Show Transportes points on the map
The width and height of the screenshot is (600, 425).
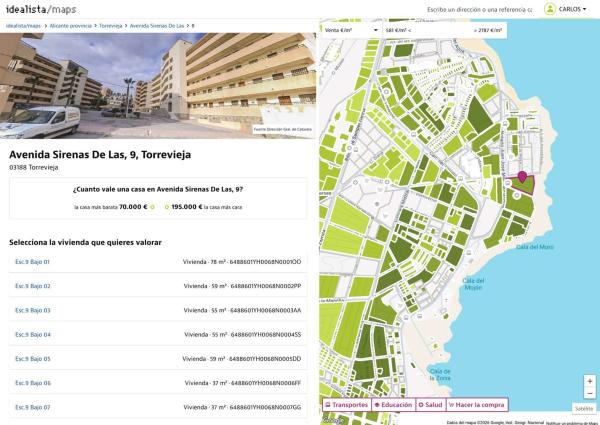pyautogui.click(x=347, y=405)
